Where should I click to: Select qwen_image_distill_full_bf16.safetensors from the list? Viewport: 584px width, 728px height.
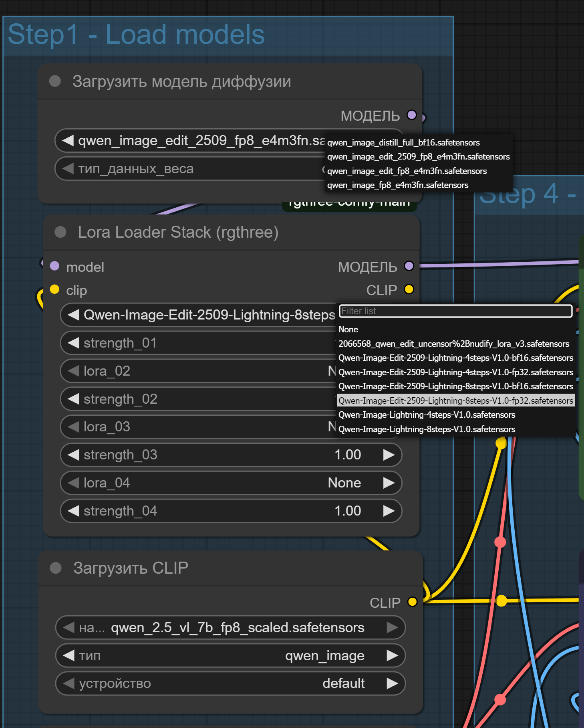point(418,142)
